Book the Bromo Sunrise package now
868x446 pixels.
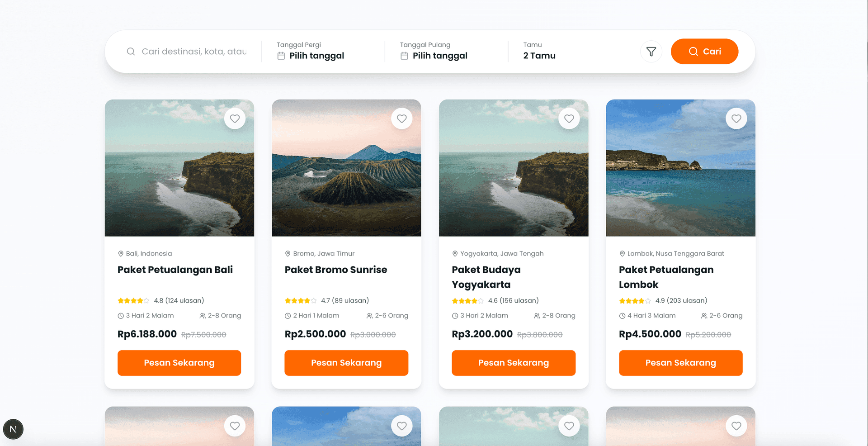(346, 363)
